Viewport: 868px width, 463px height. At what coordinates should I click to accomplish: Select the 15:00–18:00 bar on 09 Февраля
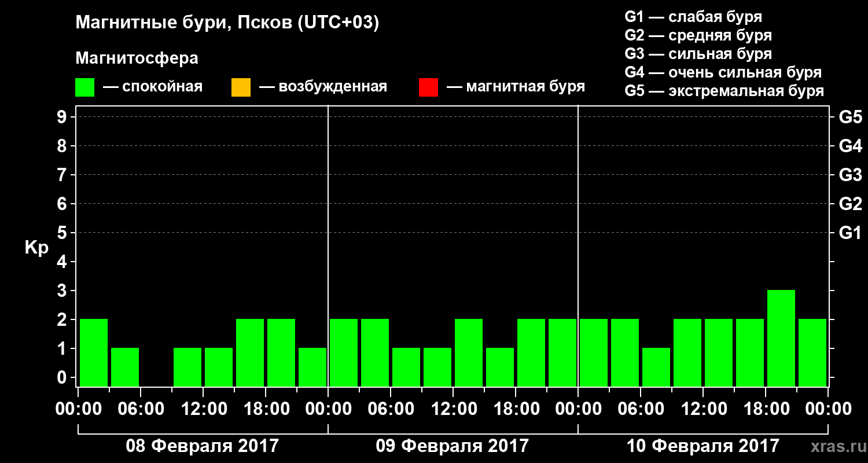(x=500, y=367)
